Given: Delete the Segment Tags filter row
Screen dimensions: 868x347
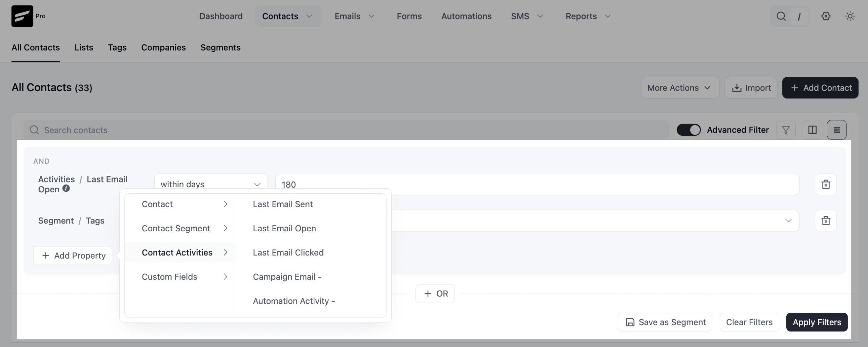Looking at the screenshot, I should point(826,220).
